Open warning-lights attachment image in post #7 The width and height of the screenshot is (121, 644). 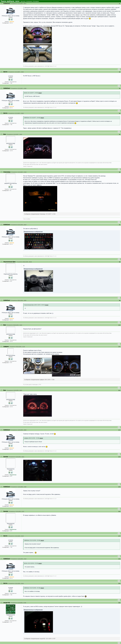click(39, 241)
